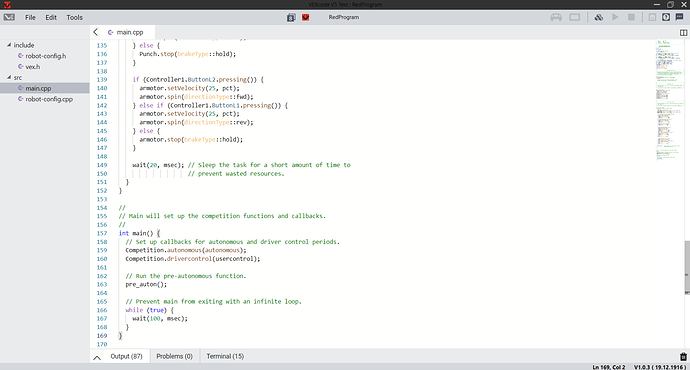
Task: Click the code minimap preview
Action: [x=669, y=101]
